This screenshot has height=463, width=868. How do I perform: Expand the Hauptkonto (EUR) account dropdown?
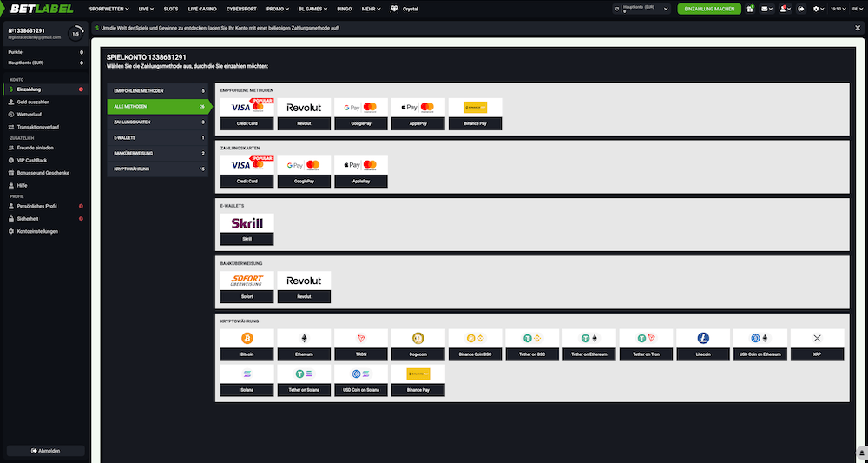(665, 9)
